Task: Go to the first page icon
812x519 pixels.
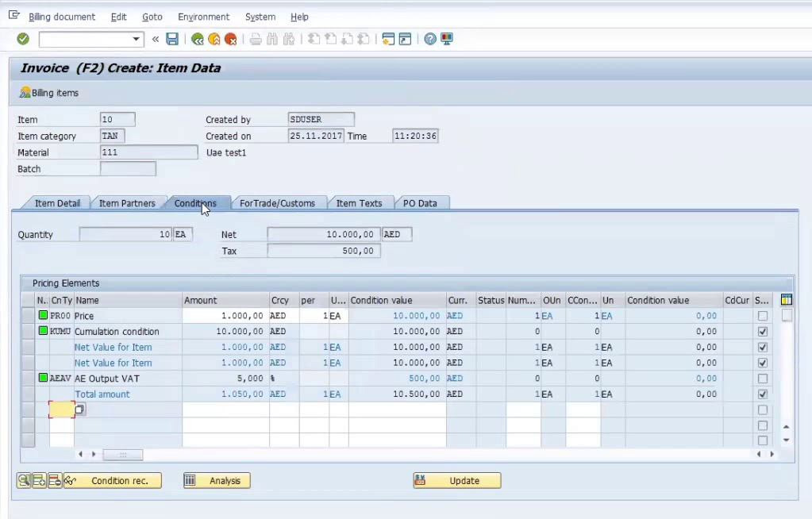Action: [x=314, y=39]
